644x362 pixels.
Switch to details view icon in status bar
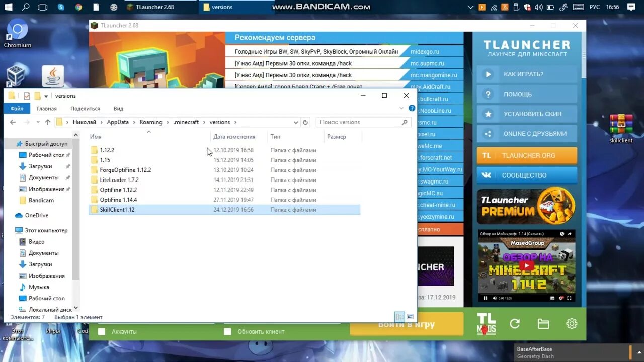click(400, 317)
